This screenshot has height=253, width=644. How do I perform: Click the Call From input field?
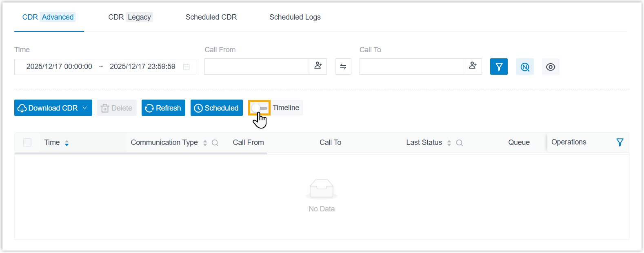(257, 67)
